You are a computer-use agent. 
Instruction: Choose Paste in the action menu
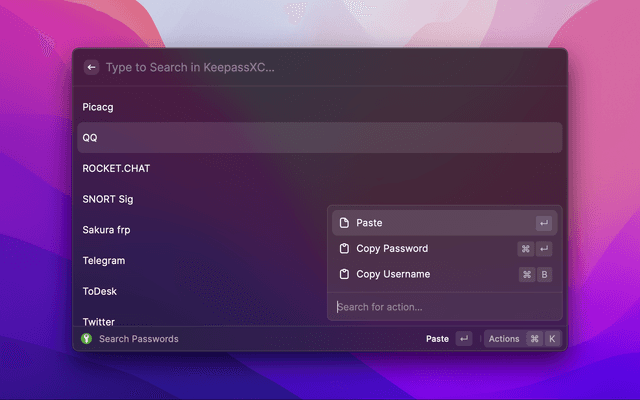point(444,223)
